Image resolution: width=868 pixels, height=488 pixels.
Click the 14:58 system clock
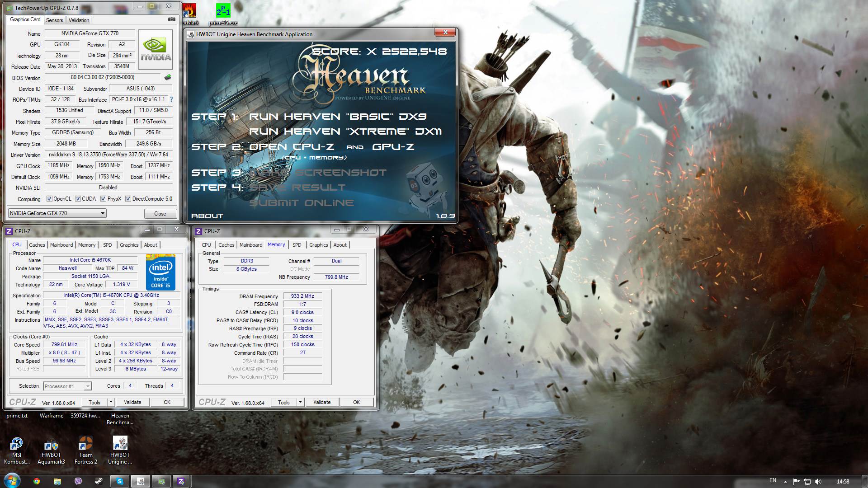[843, 482]
